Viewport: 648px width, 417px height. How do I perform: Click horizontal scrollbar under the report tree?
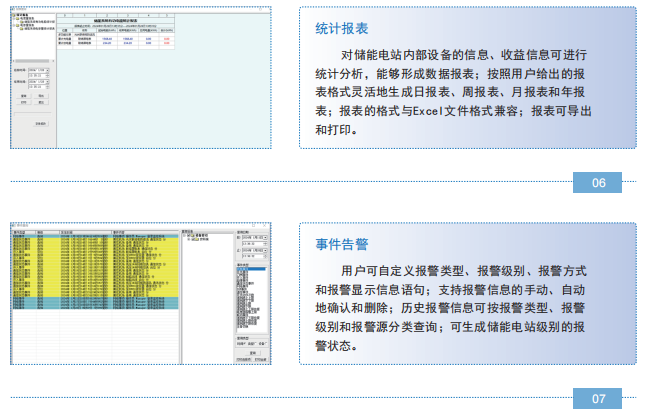coord(33,61)
